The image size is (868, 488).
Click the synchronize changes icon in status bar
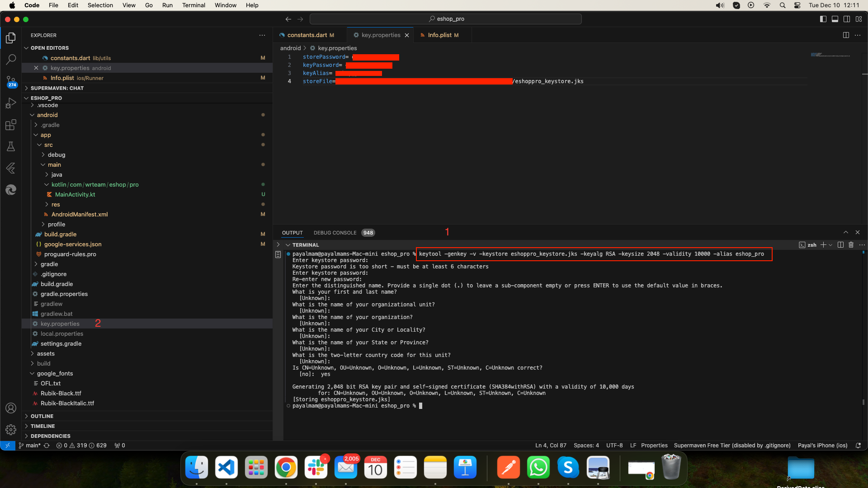point(47,446)
